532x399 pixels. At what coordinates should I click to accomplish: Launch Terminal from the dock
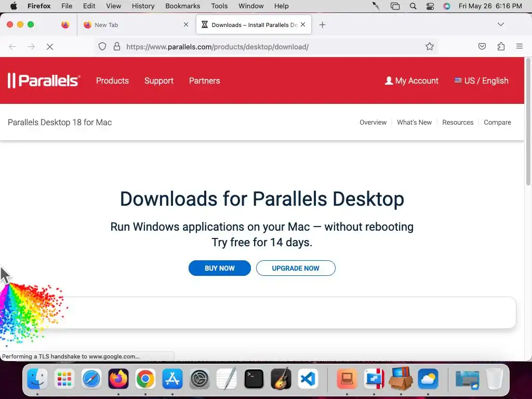coord(254,379)
